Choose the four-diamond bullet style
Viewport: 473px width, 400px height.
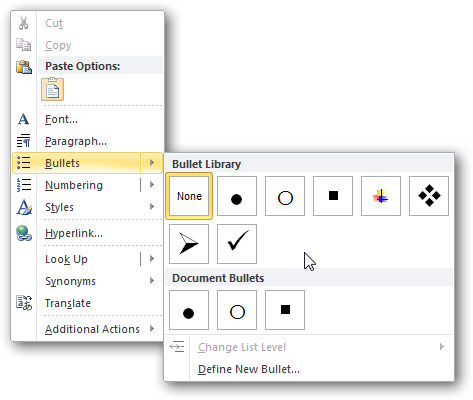click(429, 196)
